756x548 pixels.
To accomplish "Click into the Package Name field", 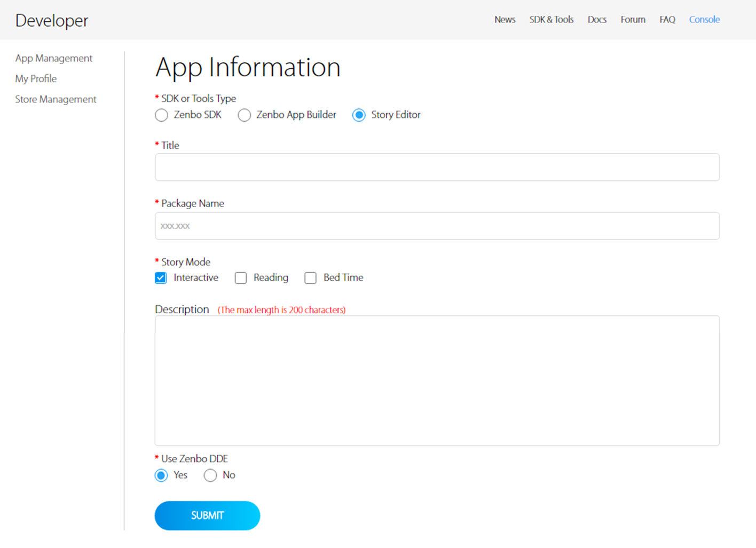I will (437, 226).
